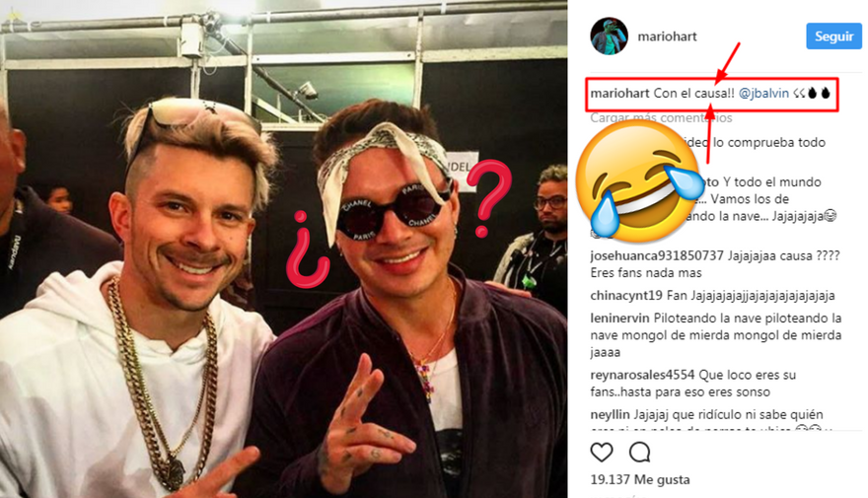Load more comments via Cargar más comentarios

click(x=661, y=117)
